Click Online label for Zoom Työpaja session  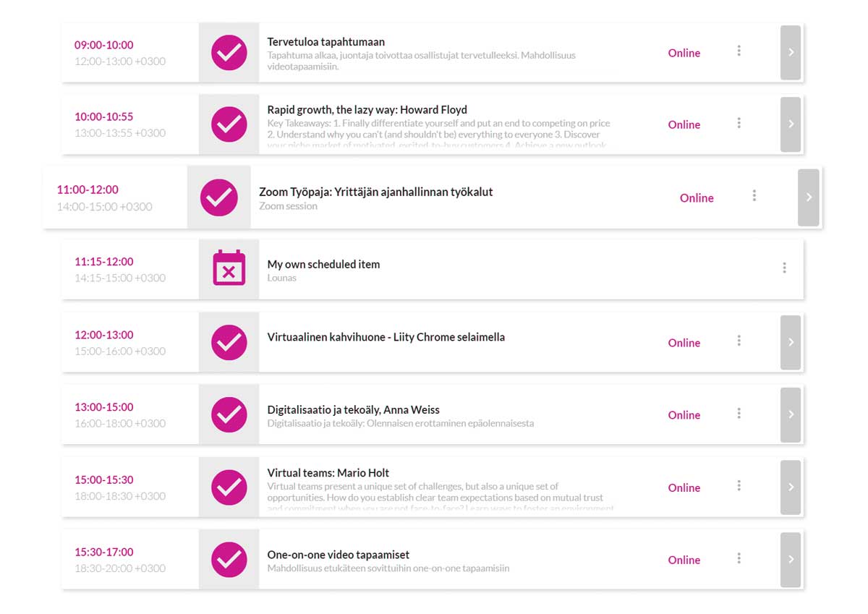point(697,198)
